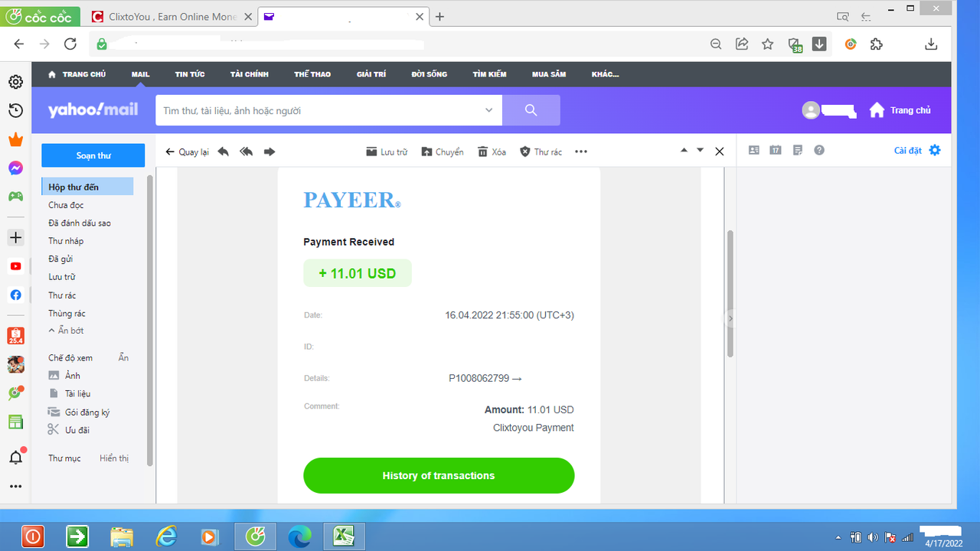Open Ưu đãi deals view

point(69,430)
